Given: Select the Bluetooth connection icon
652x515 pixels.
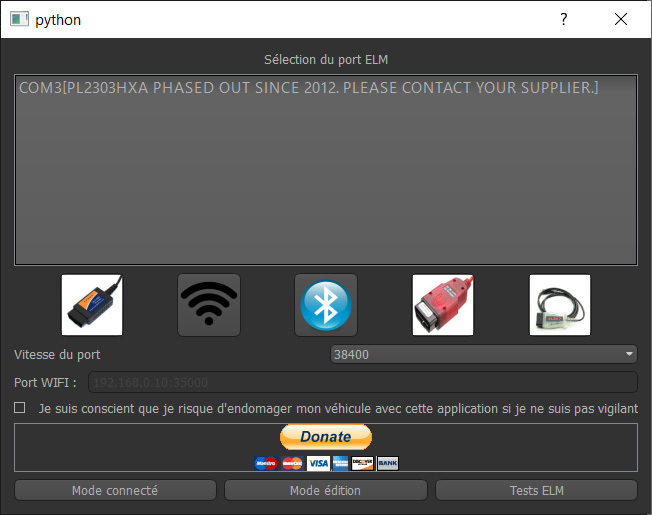Looking at the screenshot, I should (326, 305).
